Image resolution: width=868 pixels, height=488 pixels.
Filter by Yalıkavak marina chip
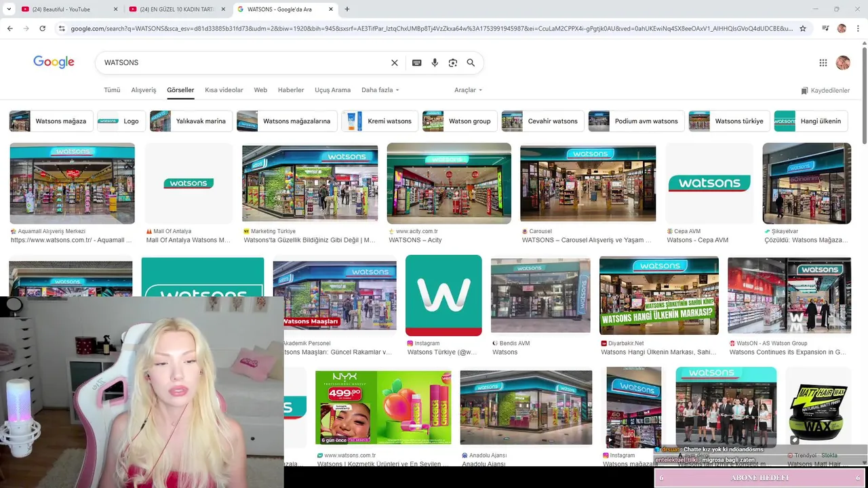(x=191, y=121)
